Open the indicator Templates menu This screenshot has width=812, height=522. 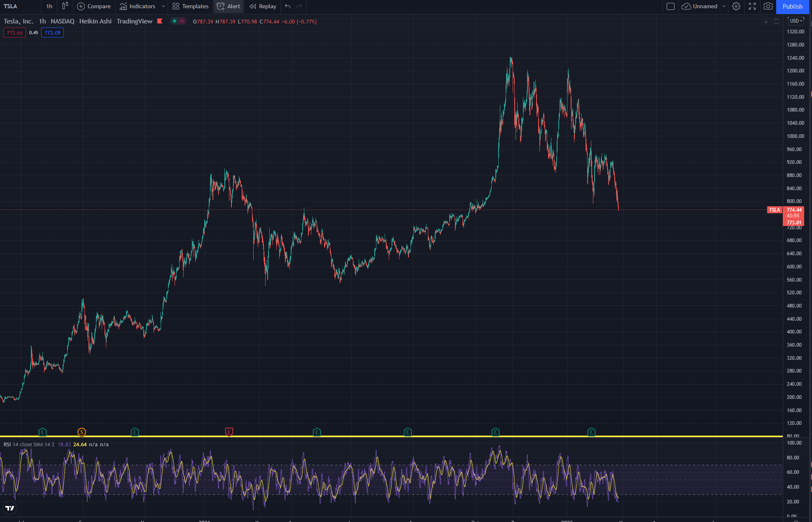[190, 6]
